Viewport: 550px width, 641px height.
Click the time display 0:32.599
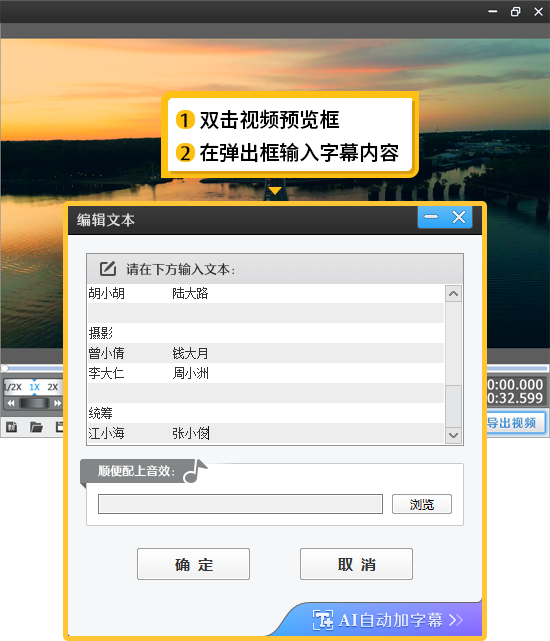pyautogui.click(x=515, y=398)
